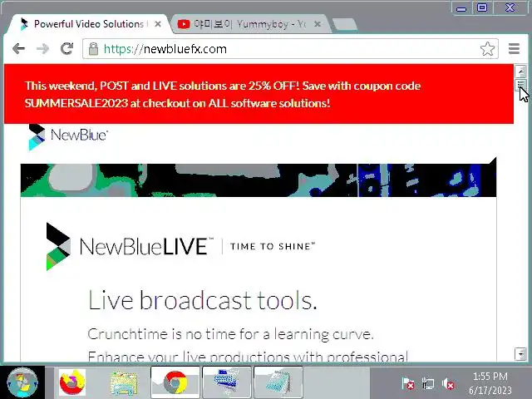Open the keyboard app taskbar icon
Image resolution: width=532 pixels, height=399 pixels.
point(227,382)
